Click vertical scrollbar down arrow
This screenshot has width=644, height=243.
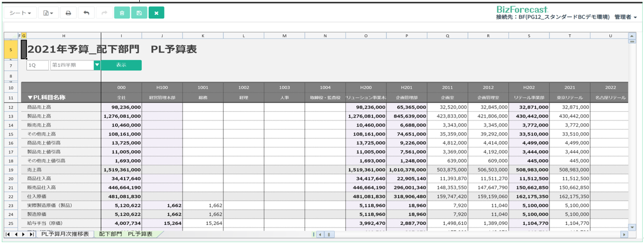click(632, 227)
